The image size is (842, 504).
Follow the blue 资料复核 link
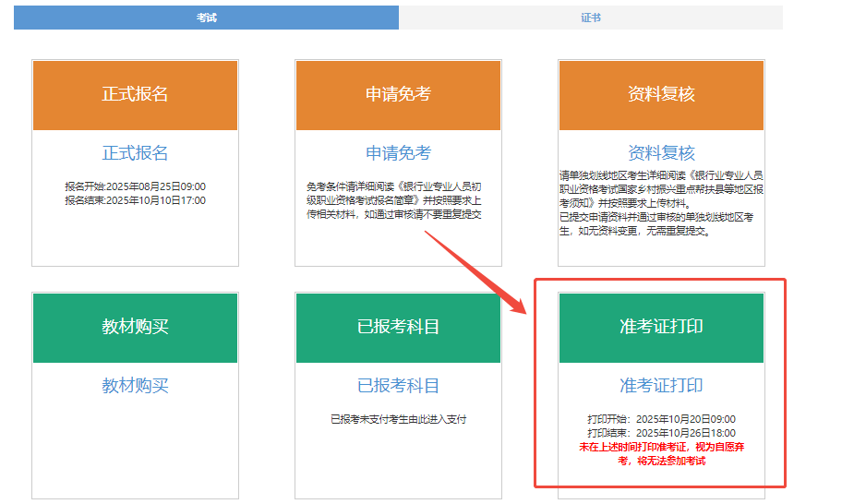tap(661, 153)
